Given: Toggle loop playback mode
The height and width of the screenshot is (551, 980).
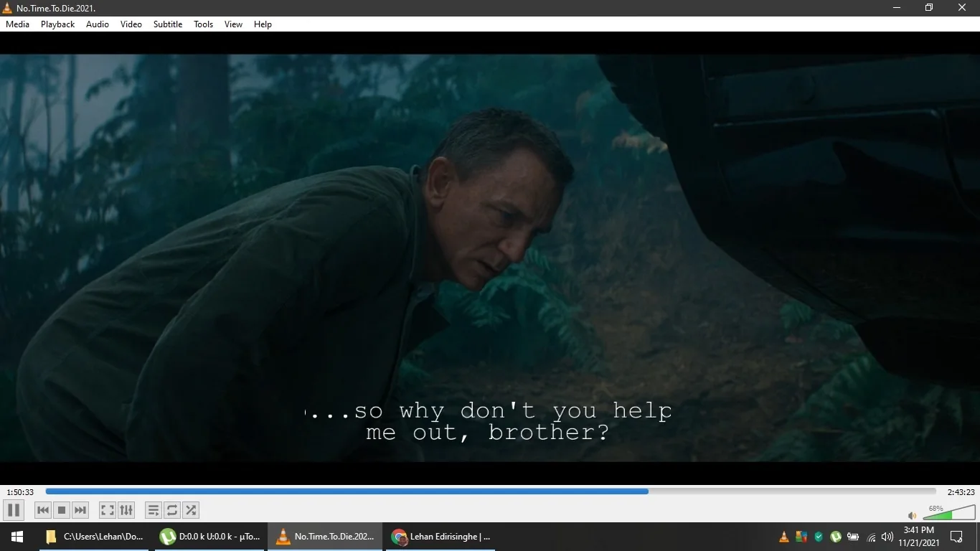Looking at the screenshot, I should tap(172, 510).
